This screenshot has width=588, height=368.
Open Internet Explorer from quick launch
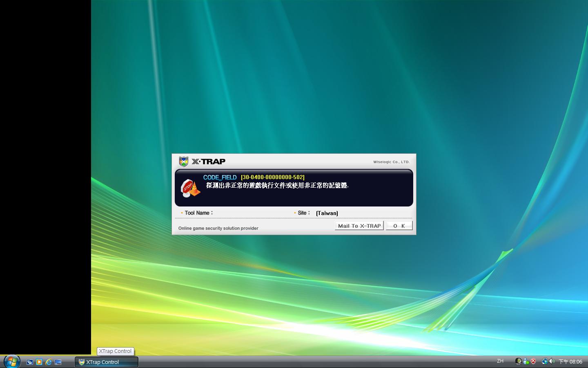(49, 362)
